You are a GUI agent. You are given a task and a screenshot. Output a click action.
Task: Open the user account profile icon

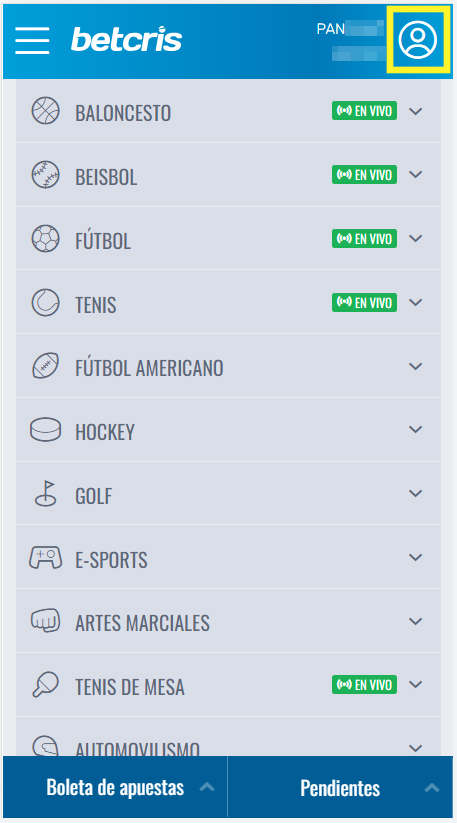(x=418, y=39)
